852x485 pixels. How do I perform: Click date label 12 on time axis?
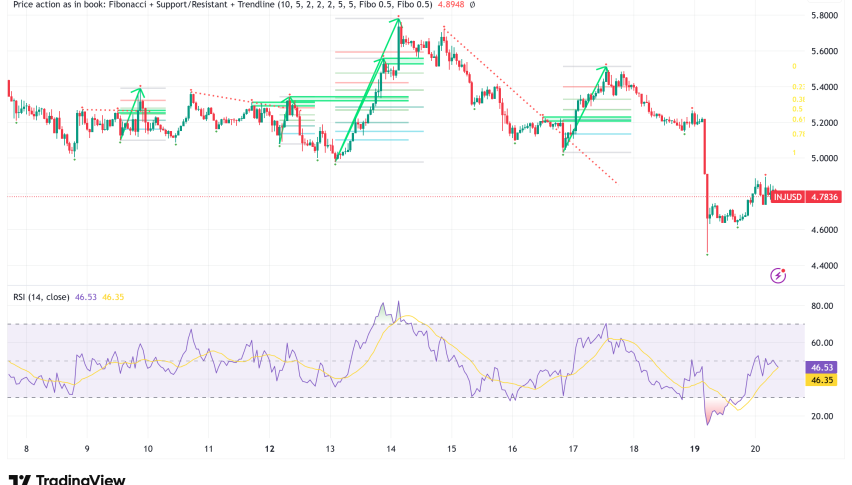coord(272,449)
